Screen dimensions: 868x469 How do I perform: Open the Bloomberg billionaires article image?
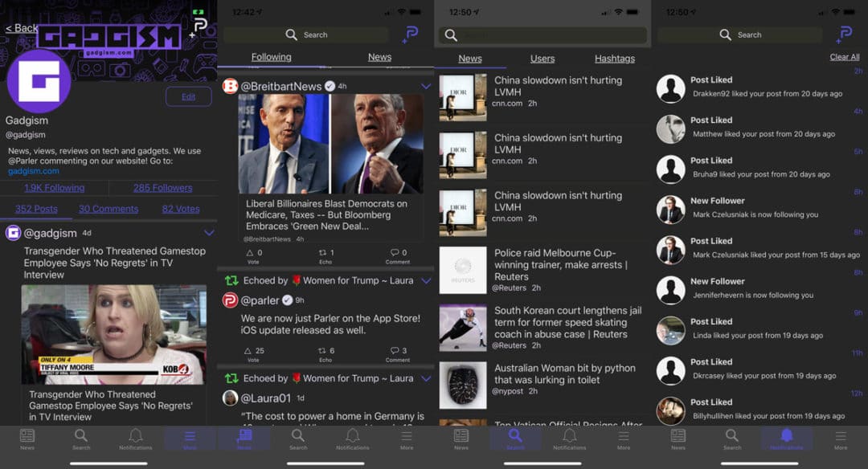coord(331,144)
